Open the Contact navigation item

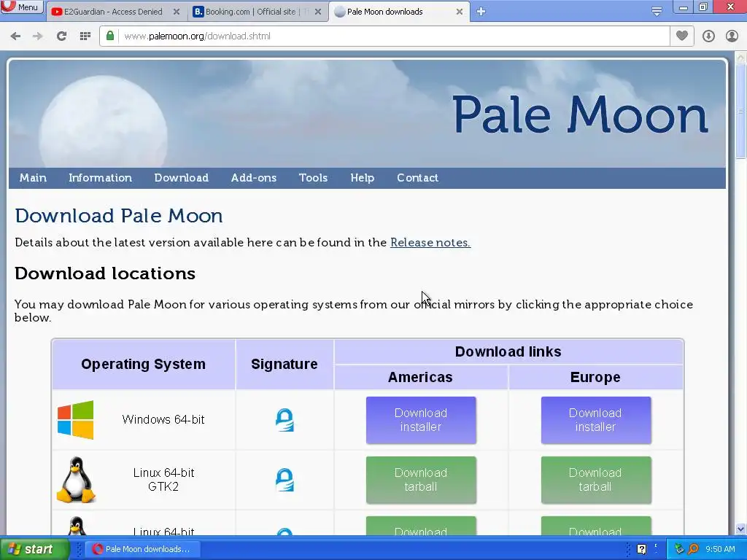pyautogui.click(x=417, y=178)
